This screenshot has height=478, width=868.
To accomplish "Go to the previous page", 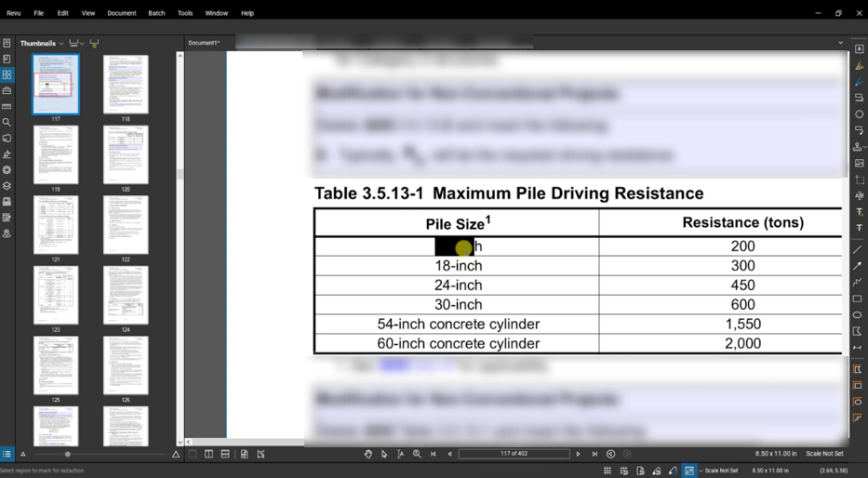I will 449,454.
